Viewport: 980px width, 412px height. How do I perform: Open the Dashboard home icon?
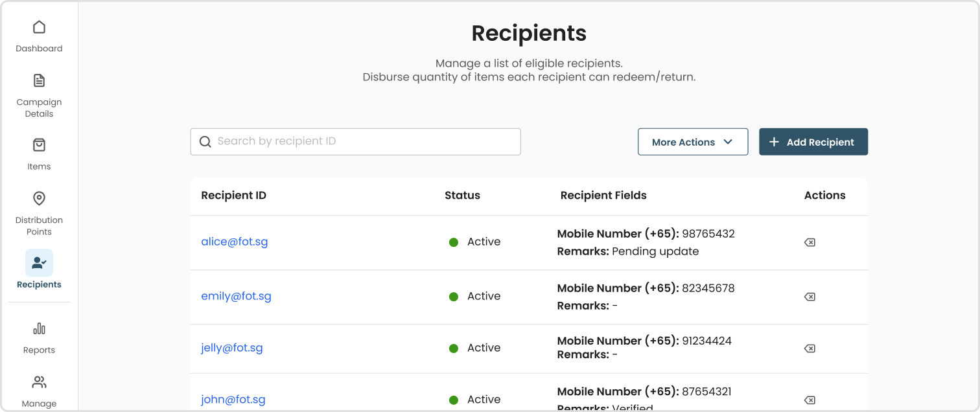pos(39,27)
